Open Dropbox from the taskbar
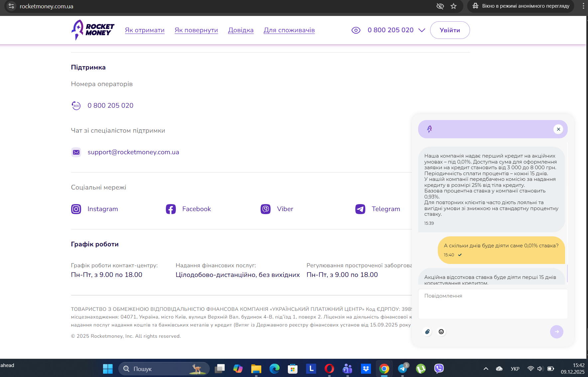The height and width of the screenshot is (377, 588). [x=366, y=369]
